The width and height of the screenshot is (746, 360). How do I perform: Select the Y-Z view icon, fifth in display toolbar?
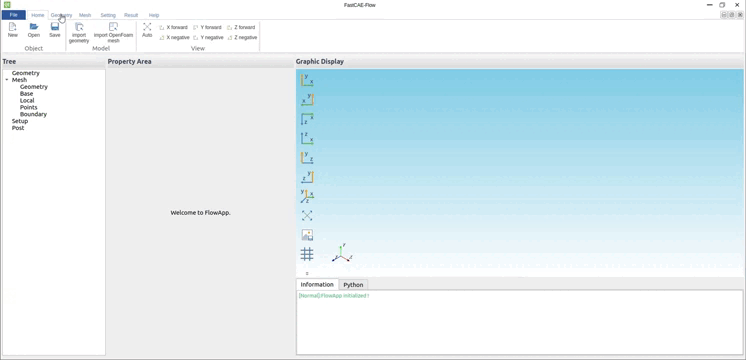tap(307, 157)
